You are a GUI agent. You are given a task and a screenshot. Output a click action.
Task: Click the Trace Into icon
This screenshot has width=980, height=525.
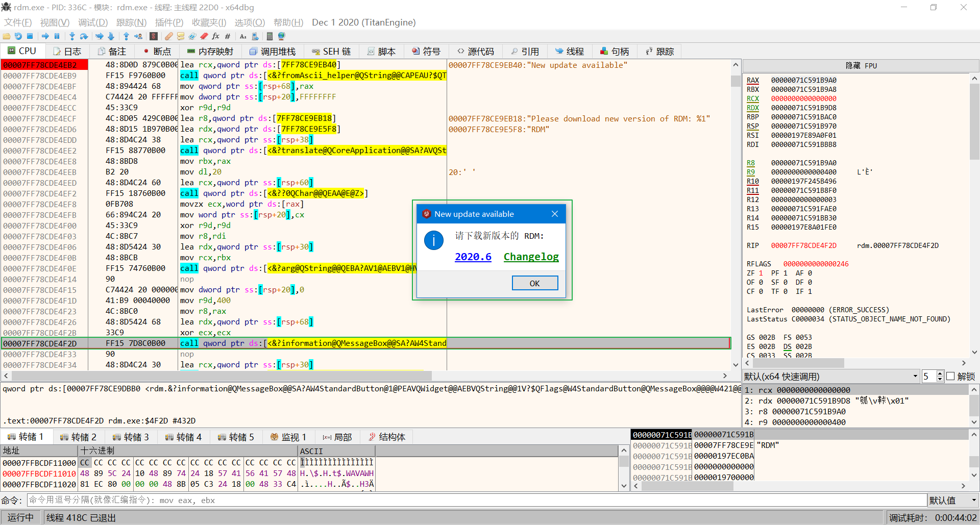pyautogui.click(x=100, y=36)
